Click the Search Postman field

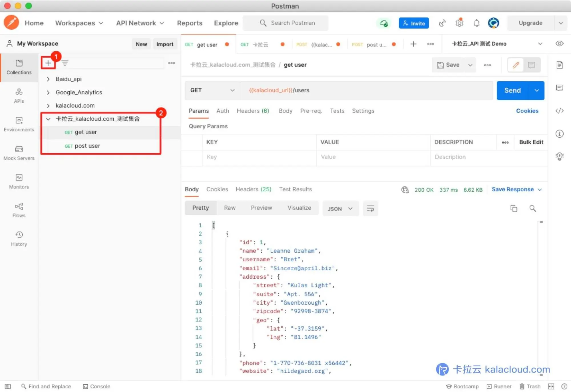point(285,23)
